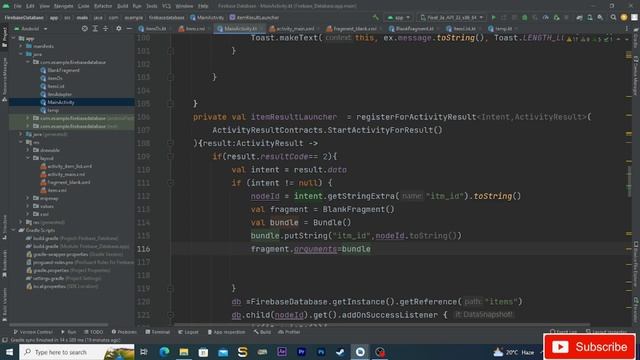Collapse the res folder
The image size is (640, 360).
(21, 142)
